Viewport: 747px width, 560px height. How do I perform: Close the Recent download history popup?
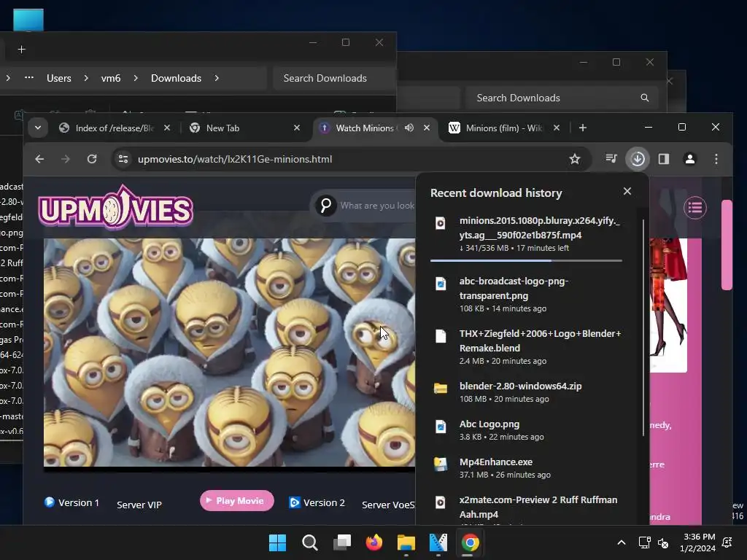pyautogui.click(x=627, y=191)
